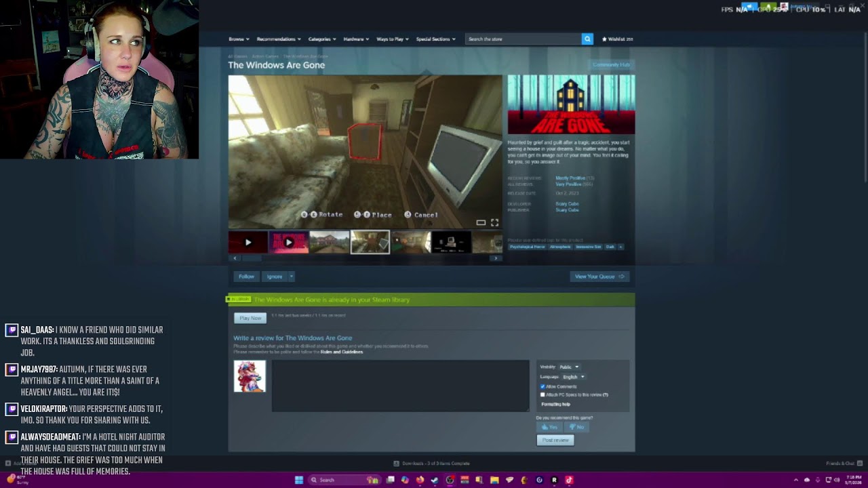Image resolution: width=868 pixels, height=488 pixels.
Task: Expand the Ways to Play menu
Action: tap(393, 39)
